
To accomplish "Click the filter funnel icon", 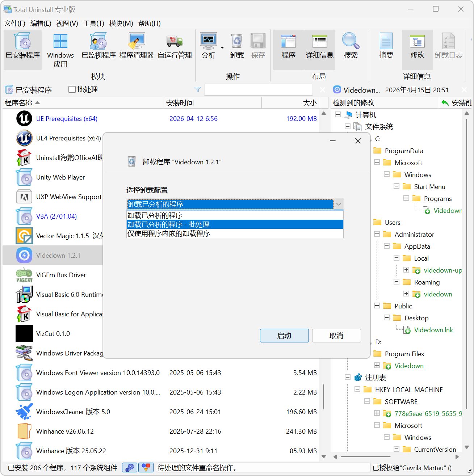I will point(198,89).
